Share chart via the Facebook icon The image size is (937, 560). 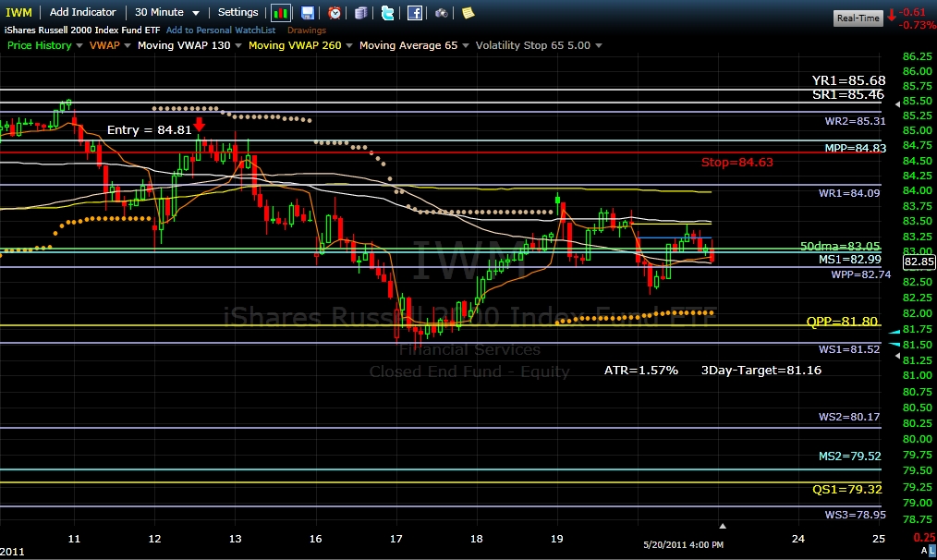click(x=415, y=13)
